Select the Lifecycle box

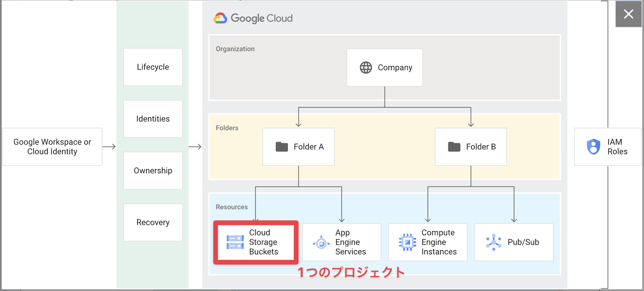pos(153,67)
